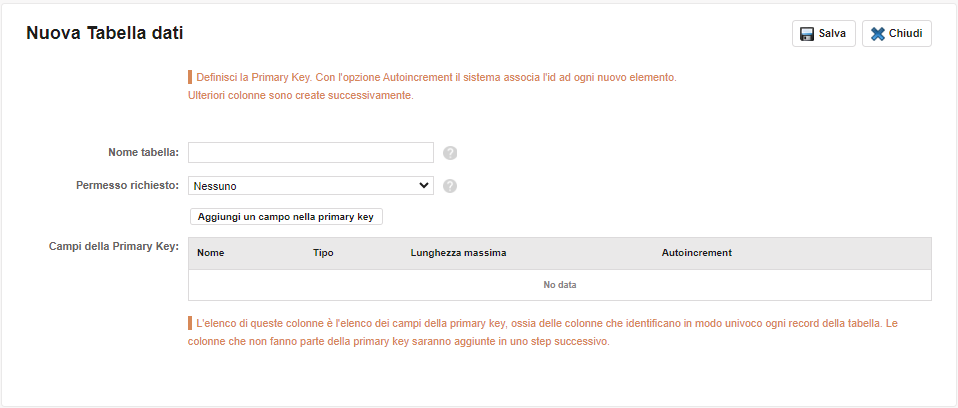Click Aggiungi un campo nella primary key
The width and height of the screenshot is (958, 408).
pyautogui.click(x=286, y=217)
